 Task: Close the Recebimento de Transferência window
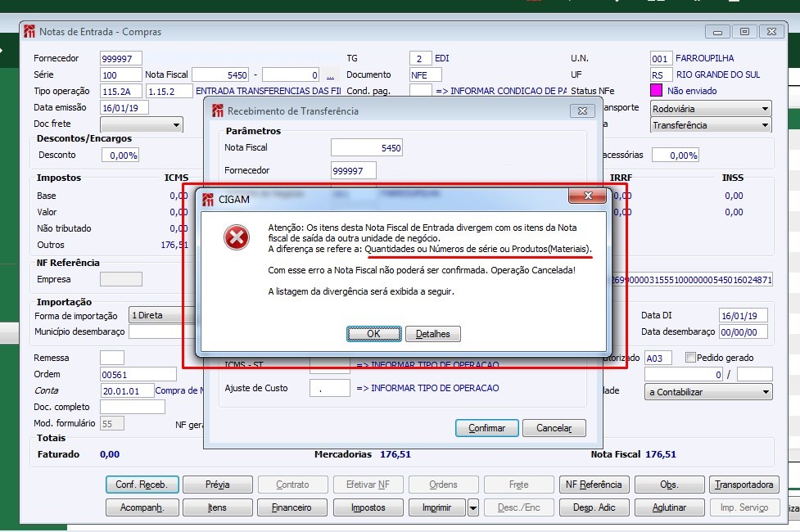(x=582, y=110)
